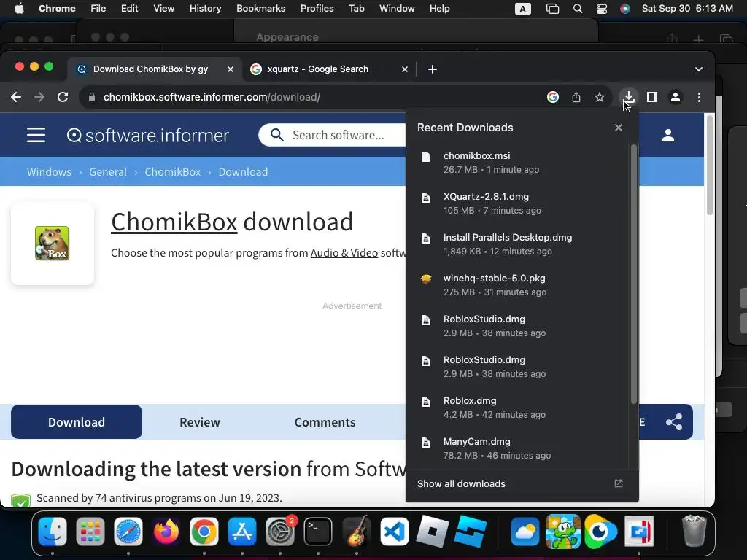Image resolution: width=747 pixels, height=560 pixels.
Task: Close the Recent Downloads popup
Action: click(619, 128)
